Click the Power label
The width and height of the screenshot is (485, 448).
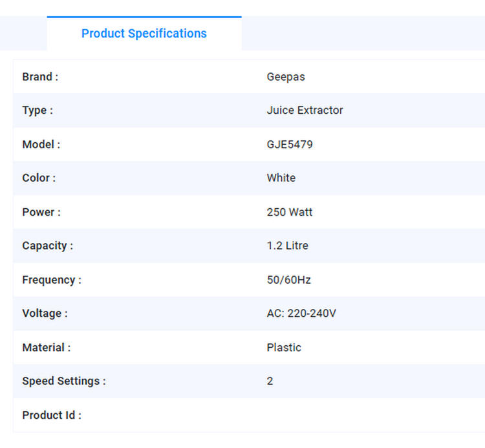coord(41,212)
